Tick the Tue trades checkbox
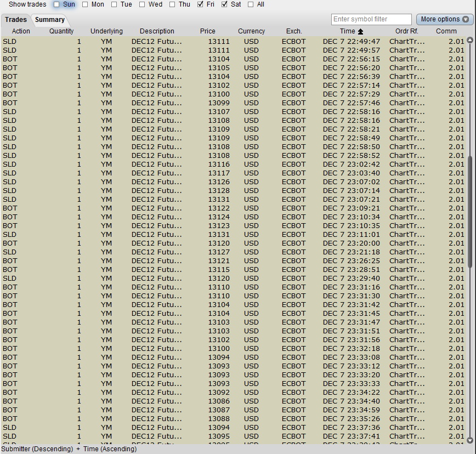Viewport: 476px width, 454px height. [x=114, y=4]
